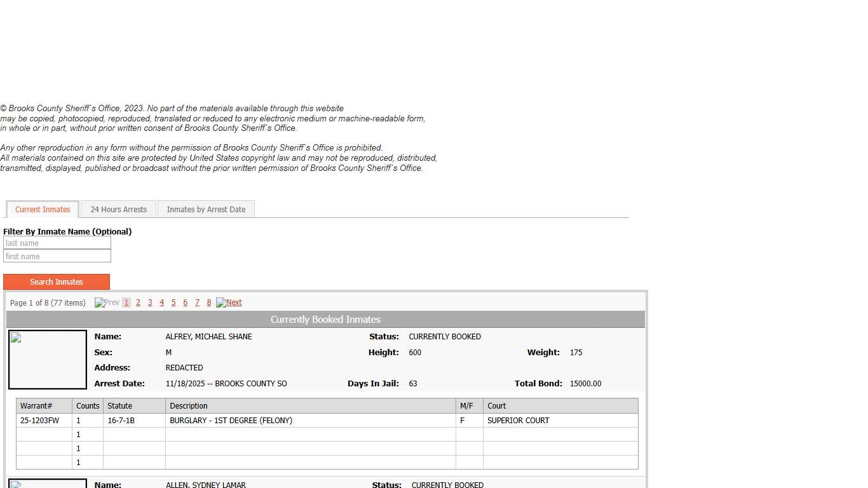Jump to page 3 of results

coord(150,303)
